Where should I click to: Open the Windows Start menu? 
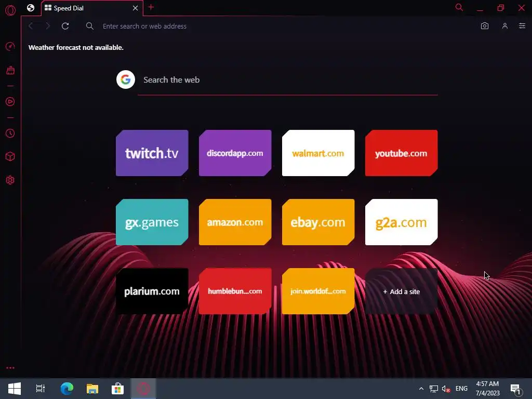click(x=15, y=389)
